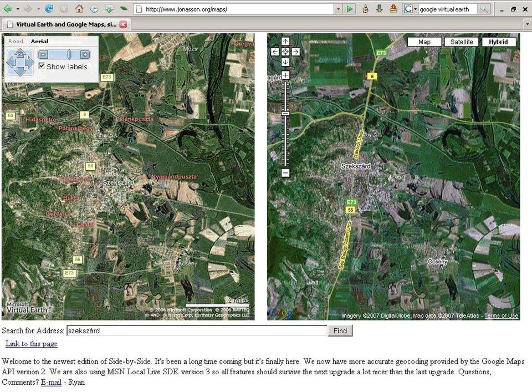Open the Forward history dropdown arrow
This screenshot has height=392, width=532.
click(x=38, y=9)
